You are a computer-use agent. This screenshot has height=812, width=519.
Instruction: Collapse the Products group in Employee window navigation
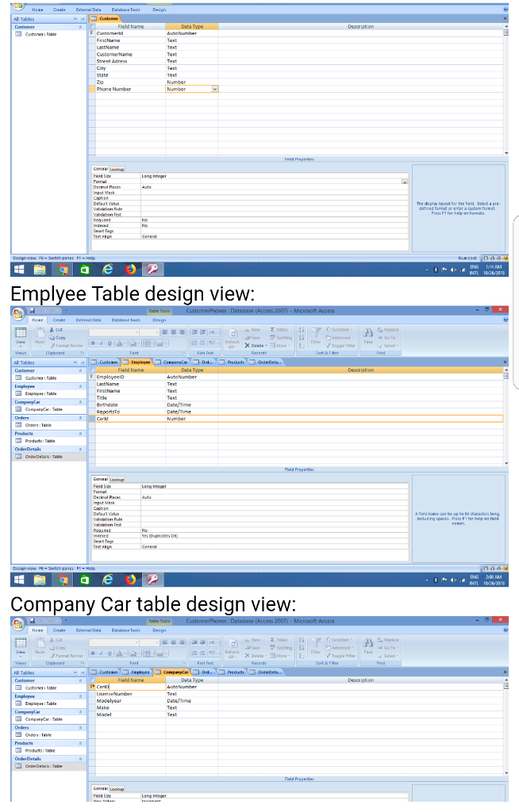(80, 434)
